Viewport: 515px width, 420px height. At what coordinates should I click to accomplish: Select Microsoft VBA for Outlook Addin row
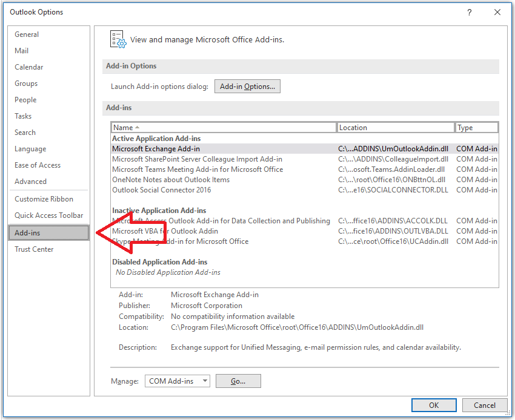pos(304,231)
